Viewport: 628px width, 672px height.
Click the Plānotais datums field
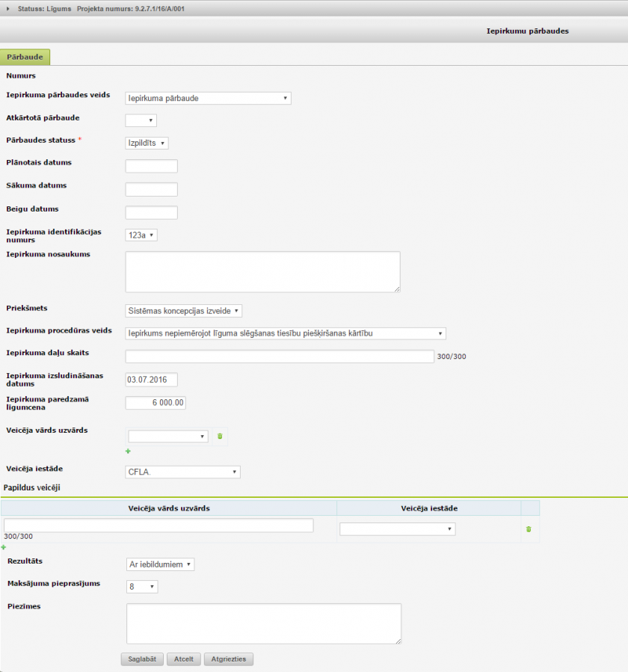pos(152,166)
